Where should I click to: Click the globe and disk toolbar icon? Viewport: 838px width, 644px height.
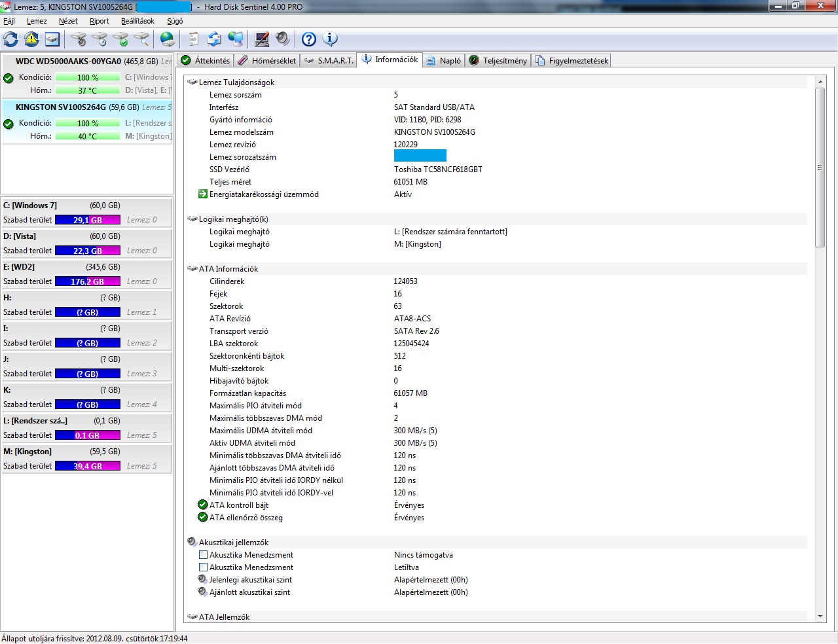(168, 39)
